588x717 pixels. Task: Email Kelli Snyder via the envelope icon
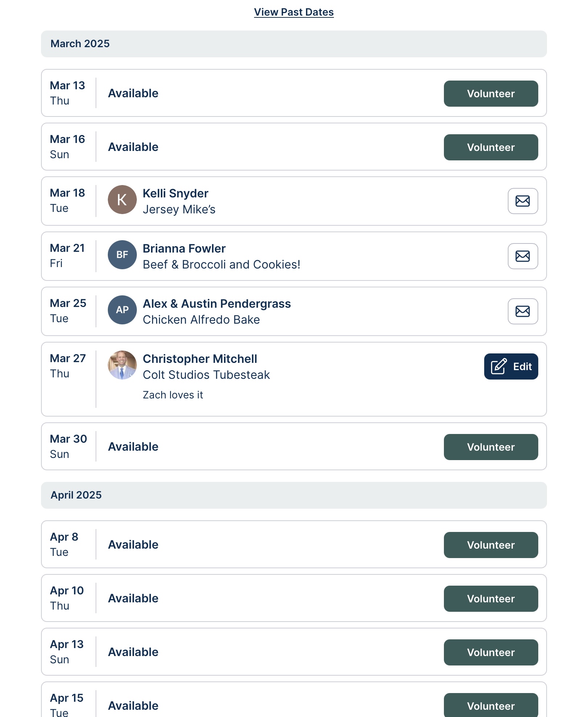(x=523, y=201)
